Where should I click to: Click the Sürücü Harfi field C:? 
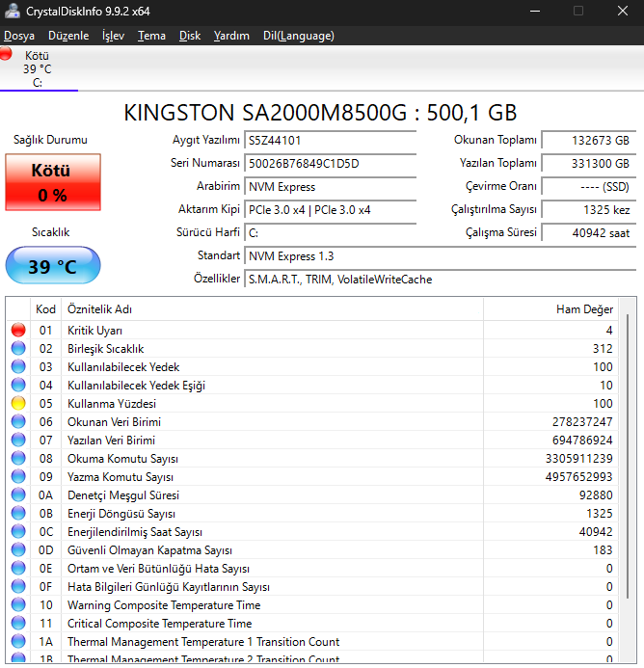coord(331,232)
